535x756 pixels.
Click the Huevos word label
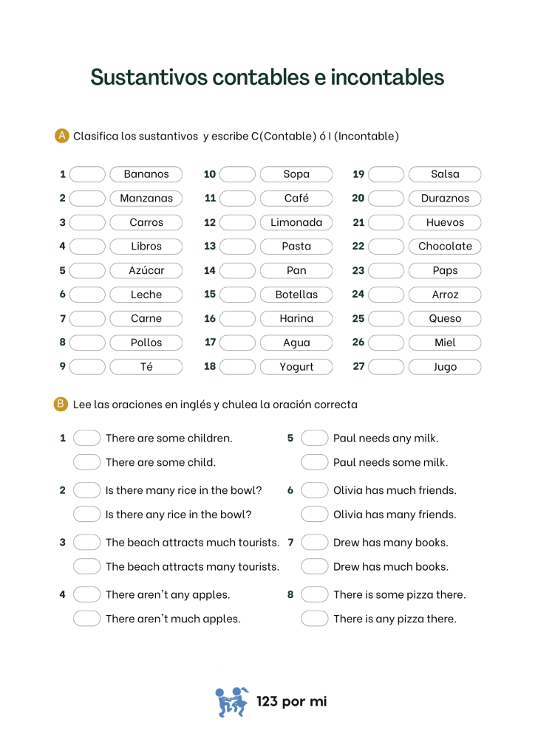[x=445, y=222]
